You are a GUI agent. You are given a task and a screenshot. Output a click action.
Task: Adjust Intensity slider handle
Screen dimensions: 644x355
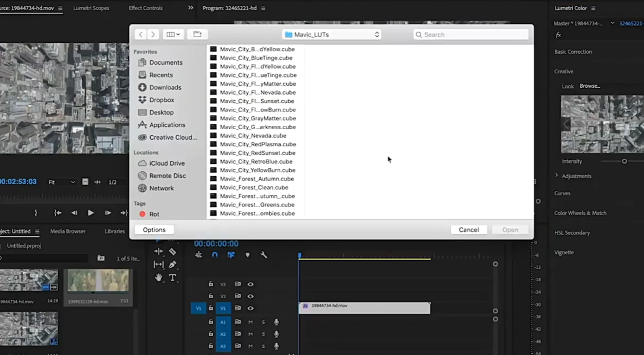click(624, 161)
